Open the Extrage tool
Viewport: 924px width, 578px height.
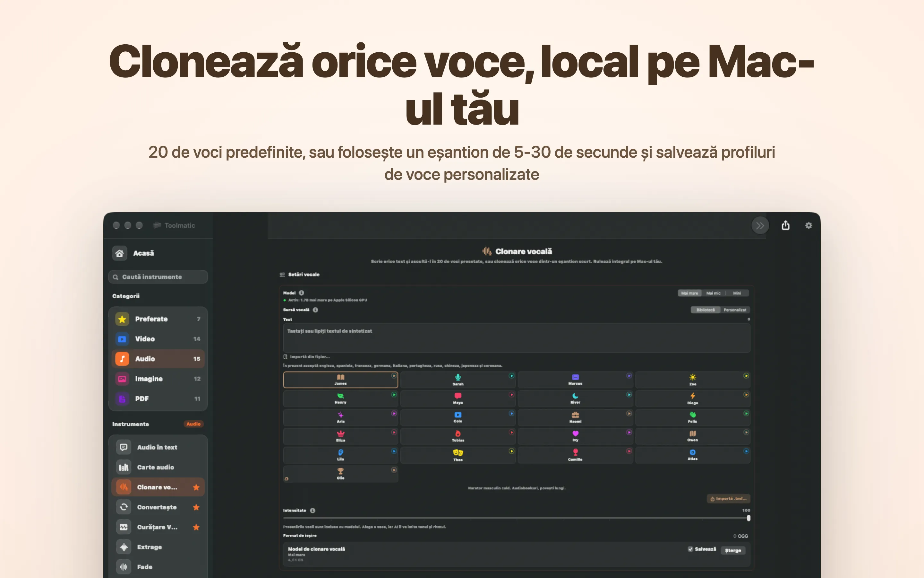[158, 547]
